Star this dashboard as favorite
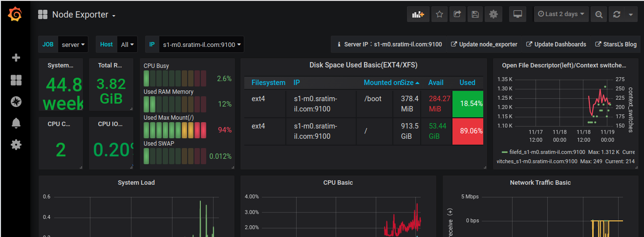The height and width of the screenshot is (237, 644). click(x=439, y=15)
